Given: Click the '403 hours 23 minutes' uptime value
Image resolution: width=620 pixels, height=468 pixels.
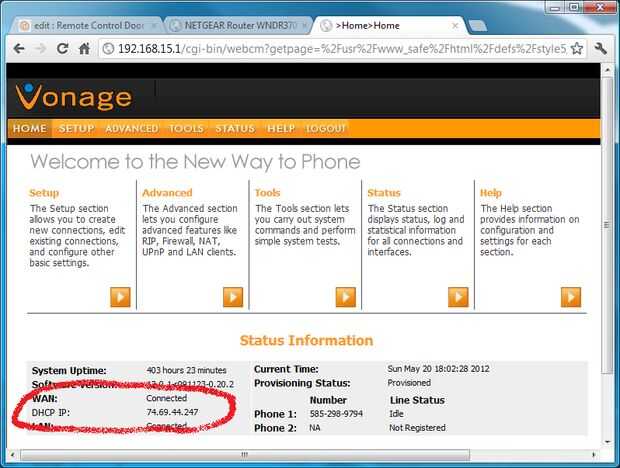Looking at the screenshot, I should pos(186,370).
